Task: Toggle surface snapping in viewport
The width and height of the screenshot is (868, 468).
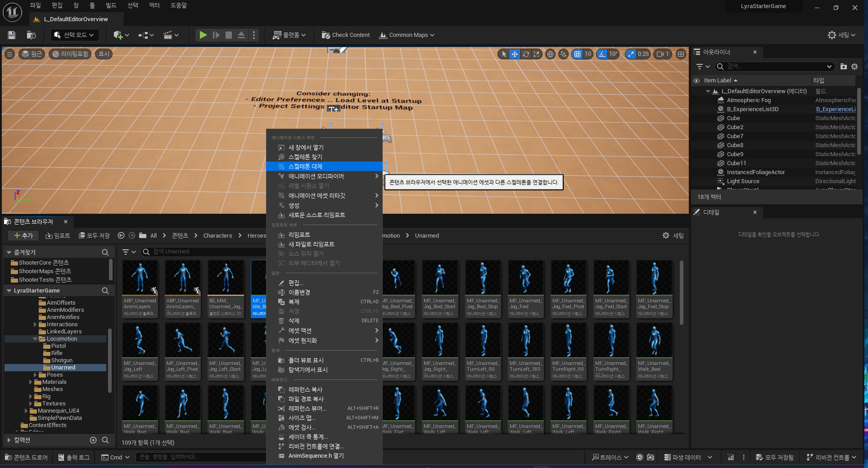Action: click(563, 54)
